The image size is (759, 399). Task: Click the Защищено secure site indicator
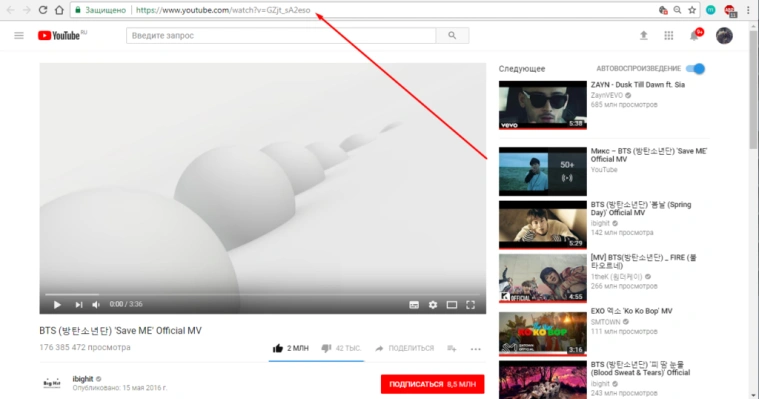[100, 10]
